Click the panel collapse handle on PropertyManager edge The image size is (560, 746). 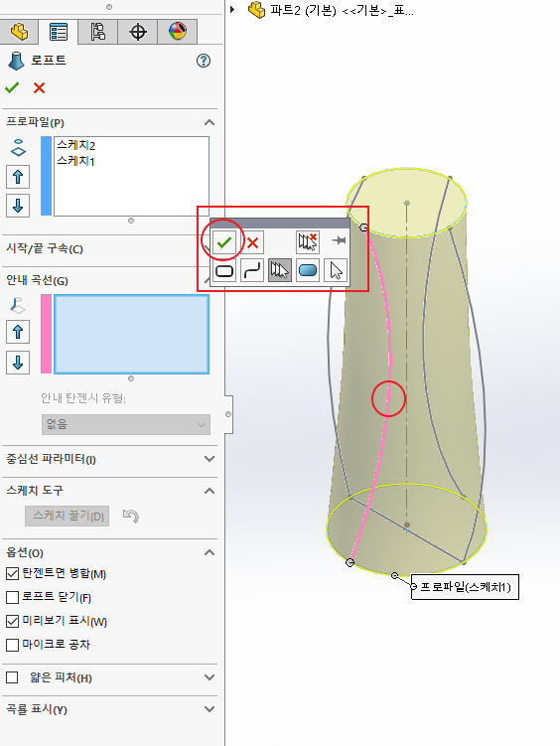[x=228, y=414]
